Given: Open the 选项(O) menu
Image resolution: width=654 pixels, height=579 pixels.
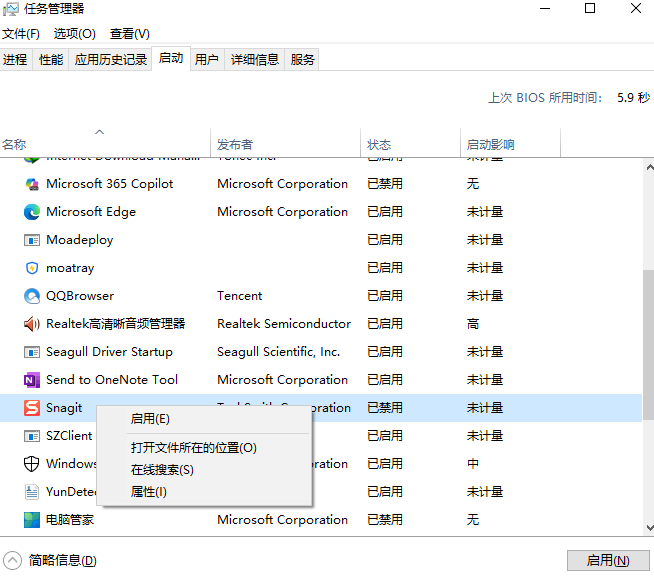Looking at the screenshot, I should [75, 33].
